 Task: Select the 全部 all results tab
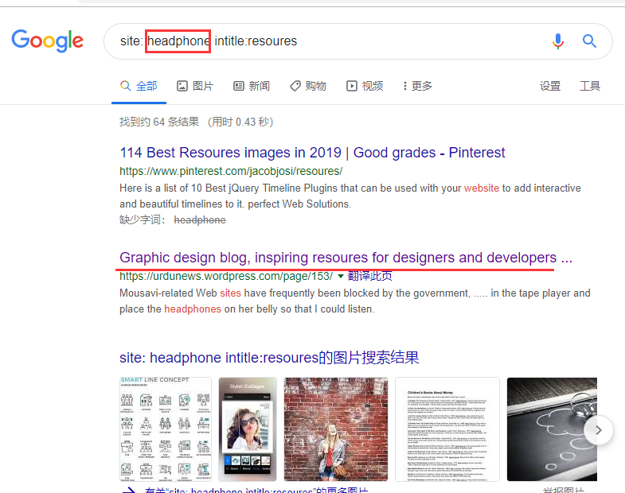click(x=139, y=86)
